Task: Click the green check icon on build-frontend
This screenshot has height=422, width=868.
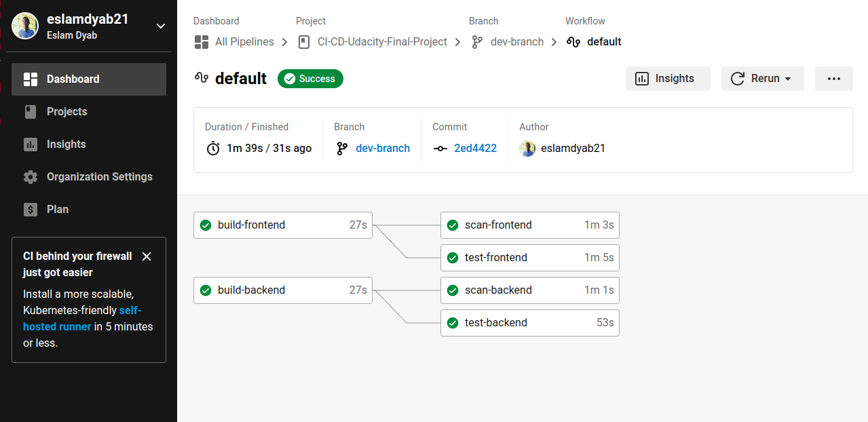Action: [206, 225]
